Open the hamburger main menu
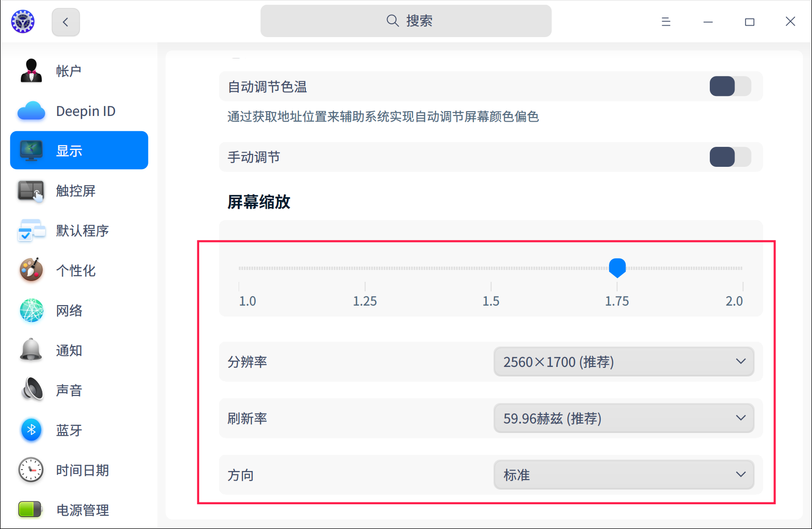The height and width of the screenshot is (529, 812). [x=666, y=22]
